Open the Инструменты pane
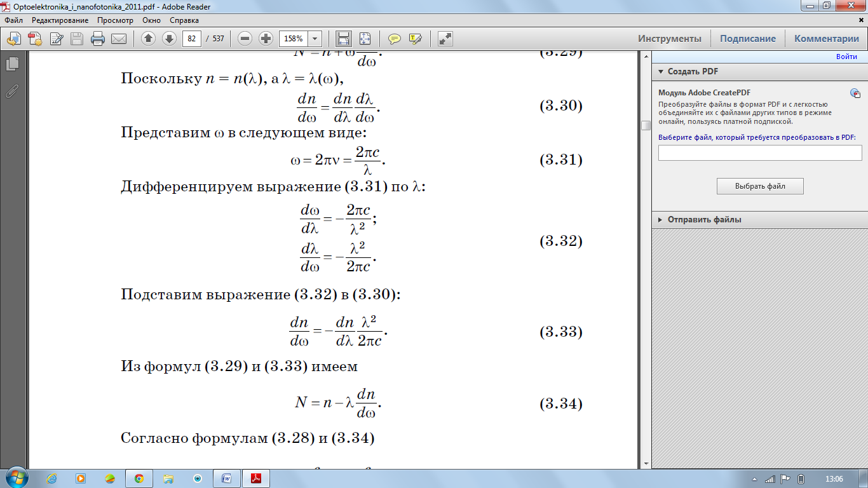 (x=670, y=39)
